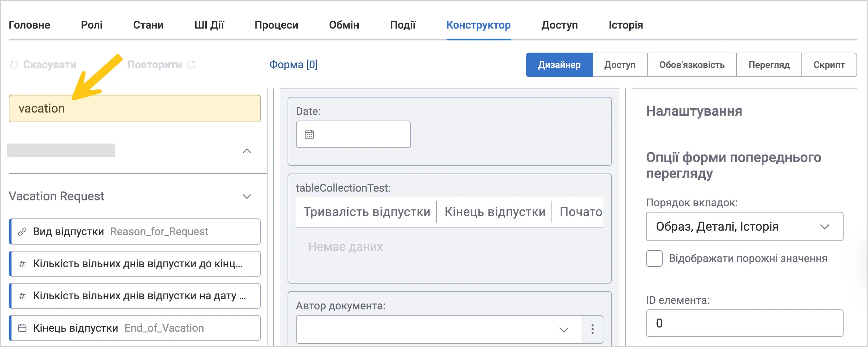The image size is (868, 347).
Task: Select Вид відпустки Reason_for_Request field item
Action: pos(135,232)
